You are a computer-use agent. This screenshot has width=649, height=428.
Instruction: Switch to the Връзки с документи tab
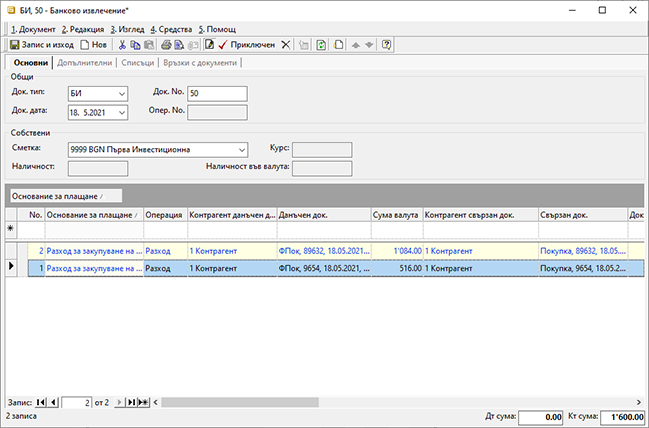(200, 63)
